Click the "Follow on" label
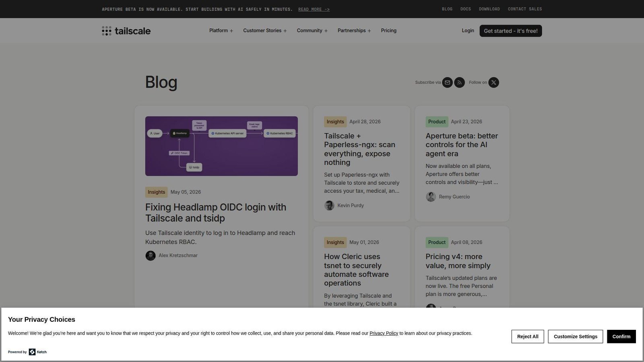The width and height of the screenshot is (644, 362). tap(478, 82)
